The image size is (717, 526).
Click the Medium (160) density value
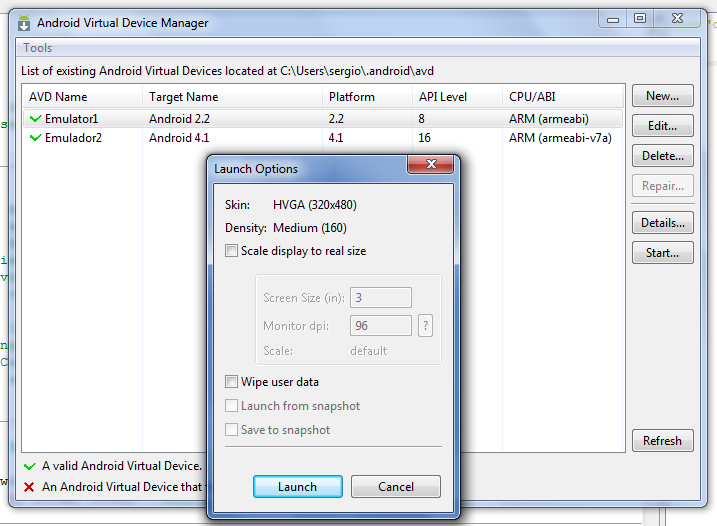310,228
